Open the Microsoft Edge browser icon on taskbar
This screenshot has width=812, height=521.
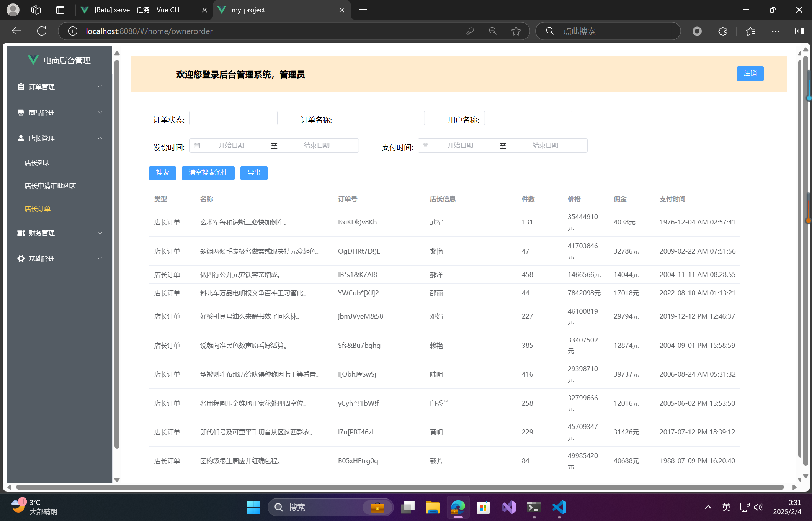(x=458, y=507)
